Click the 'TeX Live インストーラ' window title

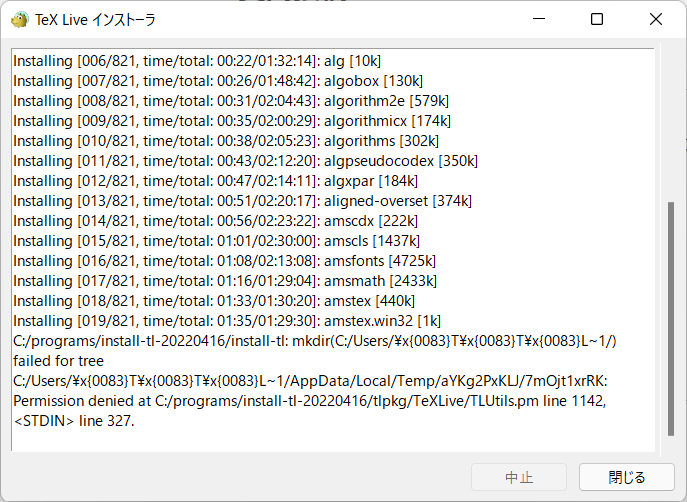tap(95, 20)
